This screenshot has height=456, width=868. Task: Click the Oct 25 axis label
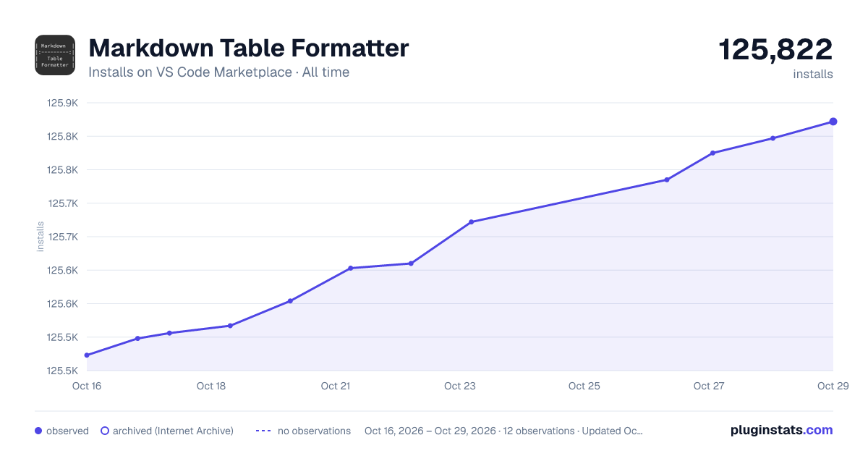tap(584, 386)
